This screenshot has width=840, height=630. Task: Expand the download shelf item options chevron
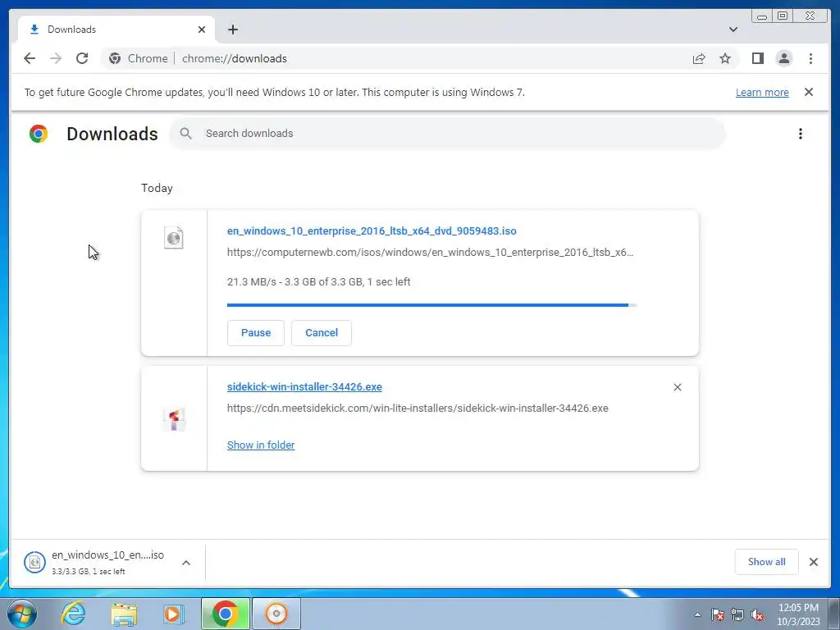tap(186, 563)
